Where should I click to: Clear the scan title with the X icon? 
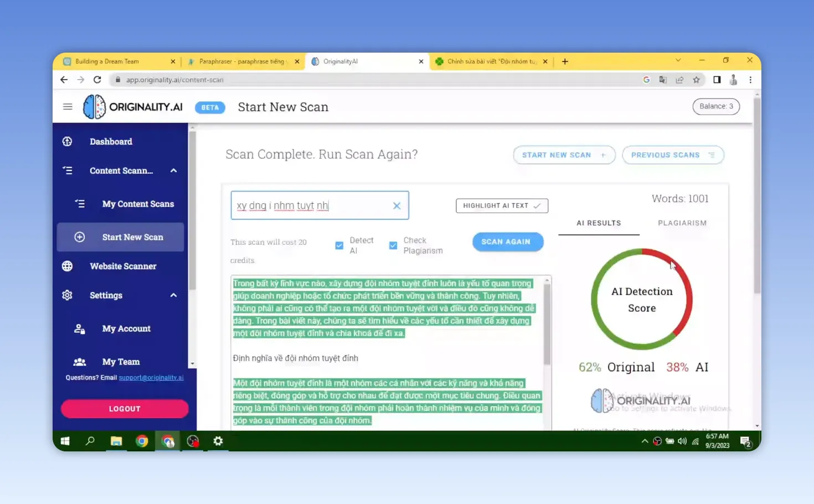point(396,205)
